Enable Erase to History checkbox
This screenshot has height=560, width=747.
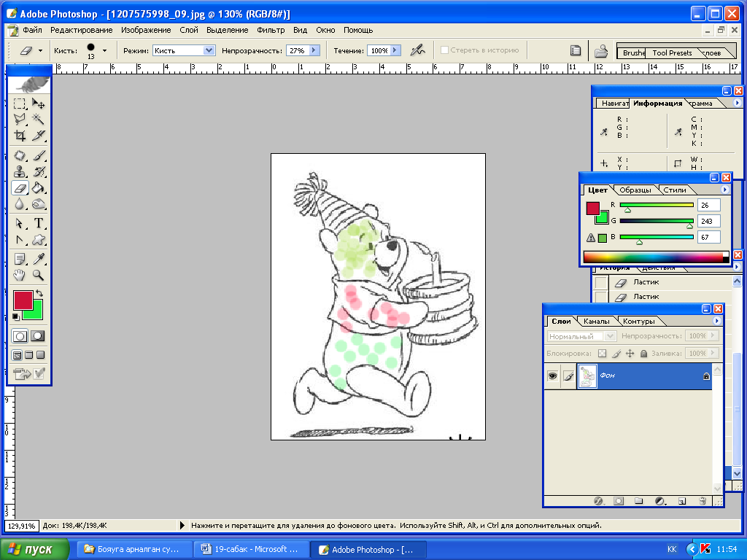tap(444, 50)
